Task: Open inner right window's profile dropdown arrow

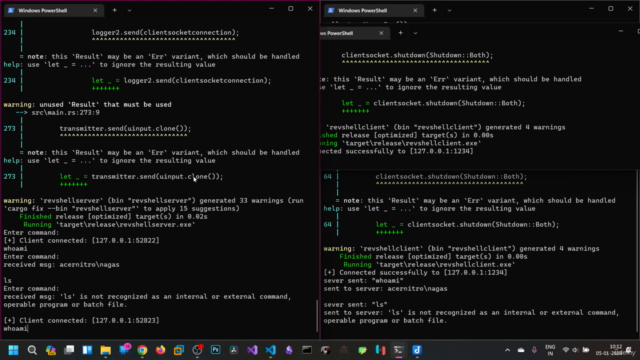Action: point(415,33)
